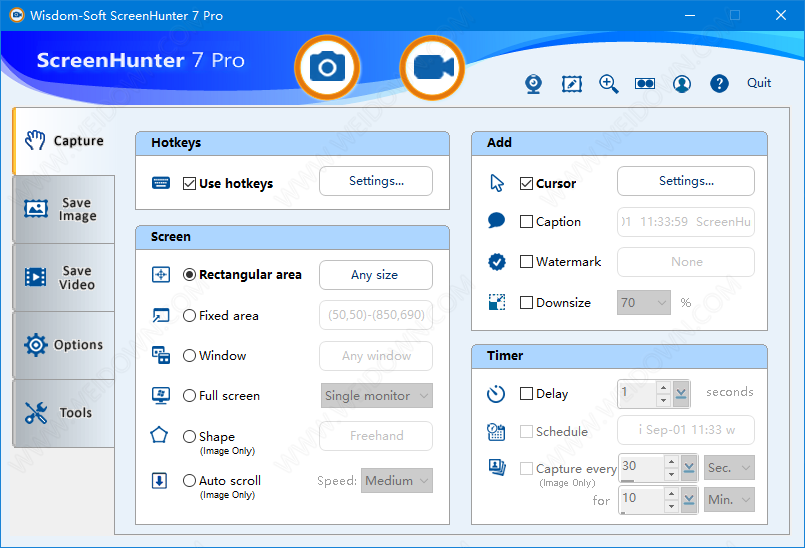
Task: Switch to the Options tab
Action: [x=64, y=345]
